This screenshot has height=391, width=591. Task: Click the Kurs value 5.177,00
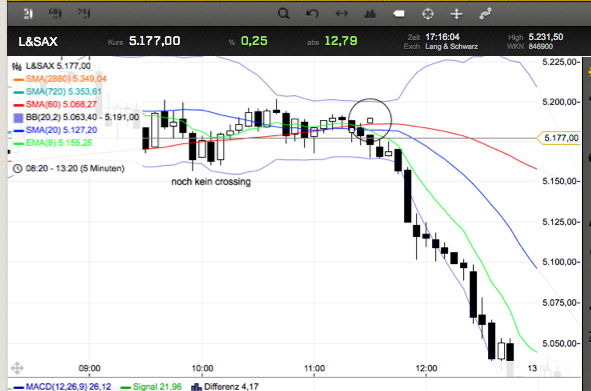point(155,41)
